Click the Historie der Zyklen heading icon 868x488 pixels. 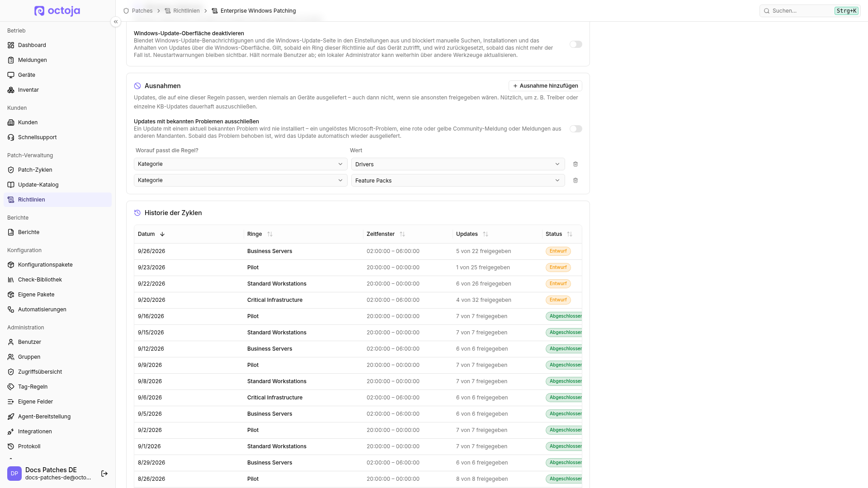pos(137,213)
